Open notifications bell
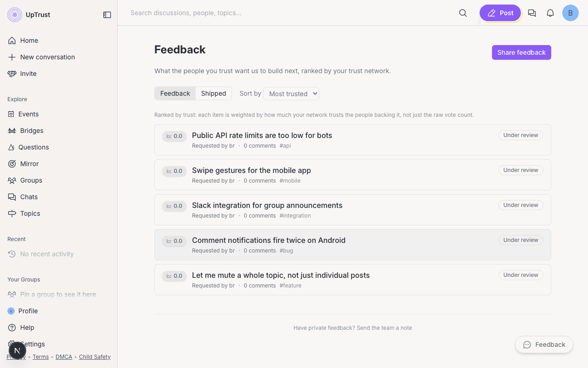Viewport: 588px width, 368px height. (550, 13)
